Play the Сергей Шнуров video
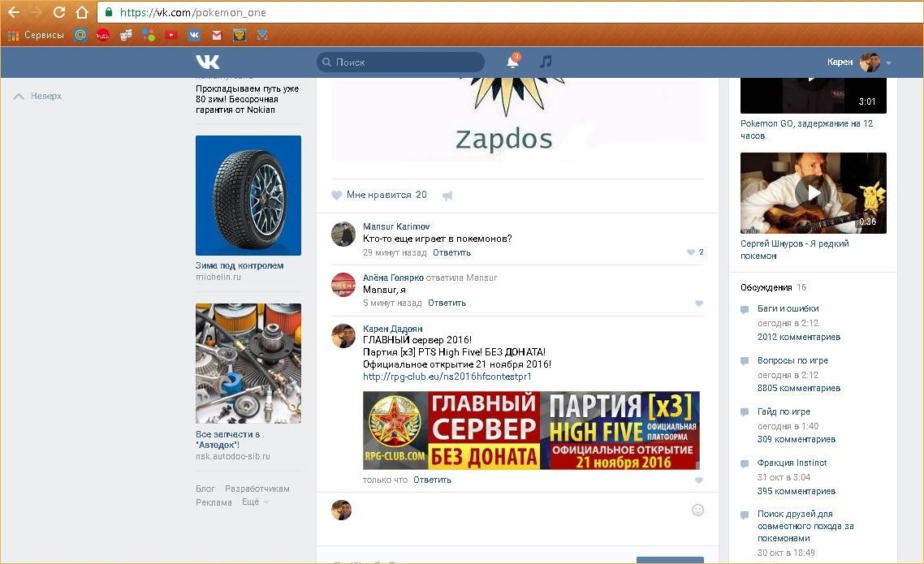The image size is (924, 564). click(813, 192)
